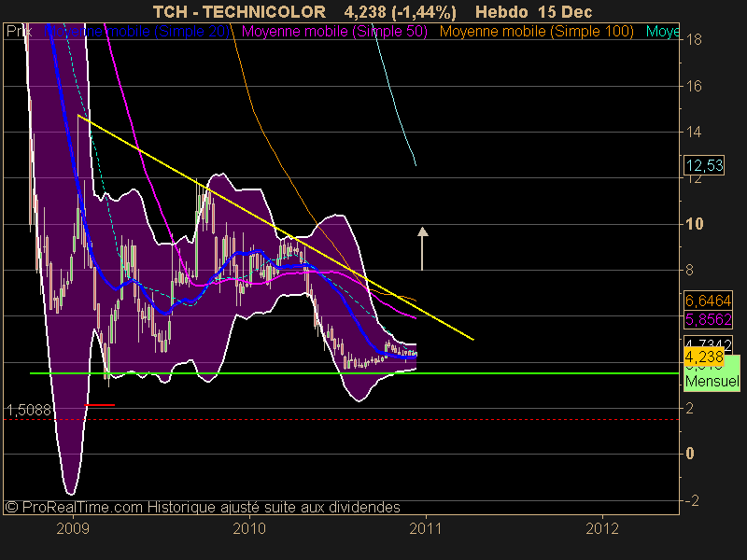Image resolution: width=747 pixels, height=560 pixels.
Task: Click the 2012 label on the time axis
Action: pyautogui.click(x=602, y=528)
